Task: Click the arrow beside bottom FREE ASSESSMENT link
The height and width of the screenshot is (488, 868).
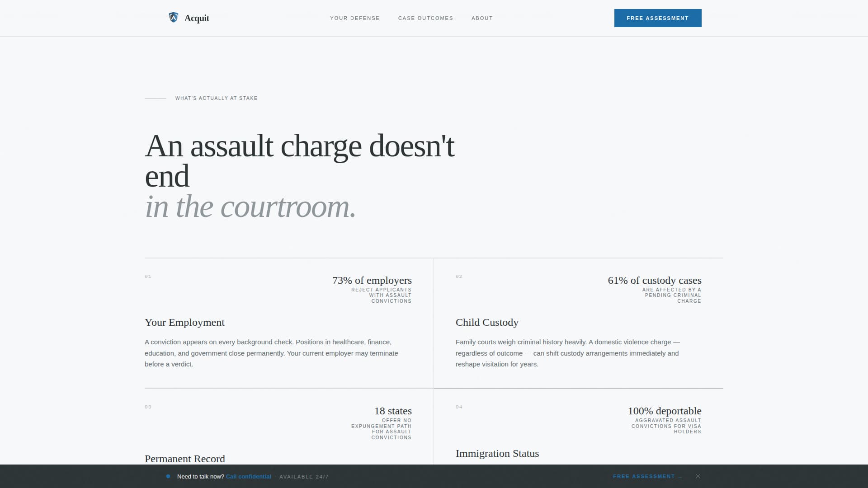Action: pos(680,477)
